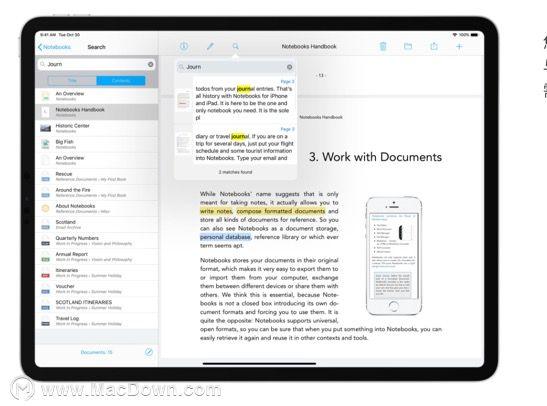Viewport: 547px width, 406px height.
Task: Tap the battery indicator in status bar
Action: 474,35
